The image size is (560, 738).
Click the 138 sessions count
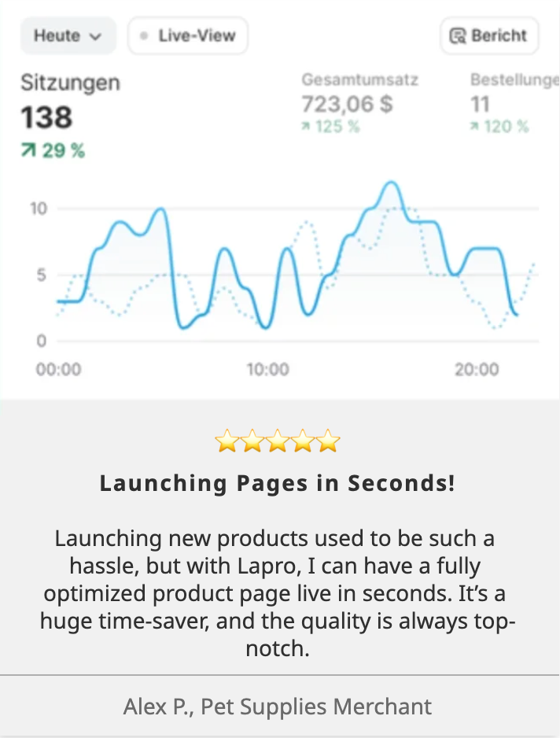46,118
